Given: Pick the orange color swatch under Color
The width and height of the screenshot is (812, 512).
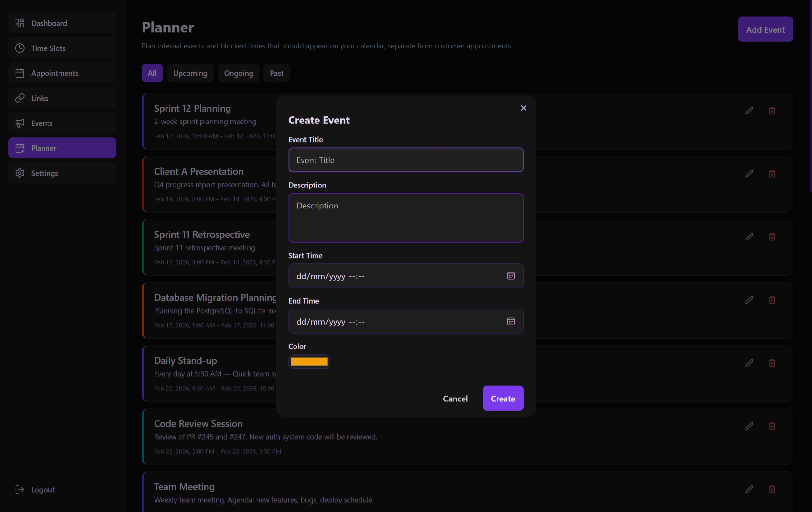Looking at the screenshot, I should pyautogui.click(x=309, y=361).
